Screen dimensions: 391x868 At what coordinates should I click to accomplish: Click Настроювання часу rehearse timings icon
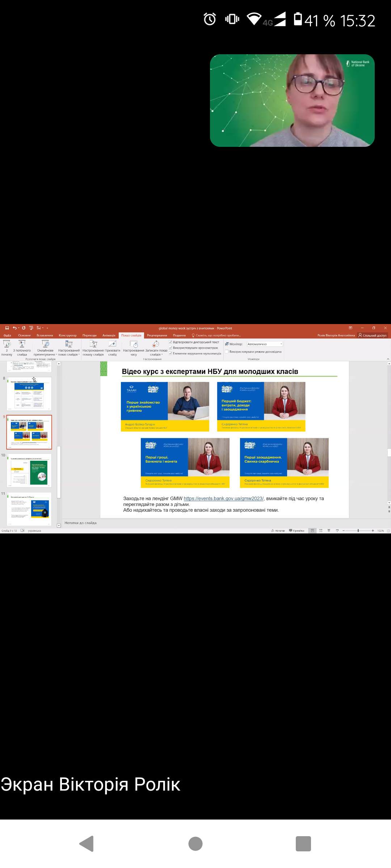click(134, 348)
